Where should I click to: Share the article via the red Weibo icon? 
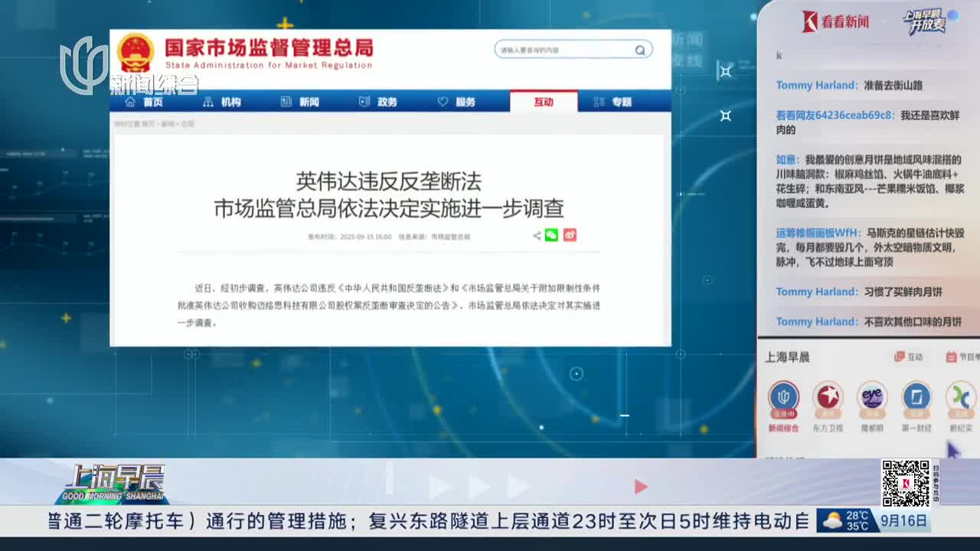tap(570, 235)
